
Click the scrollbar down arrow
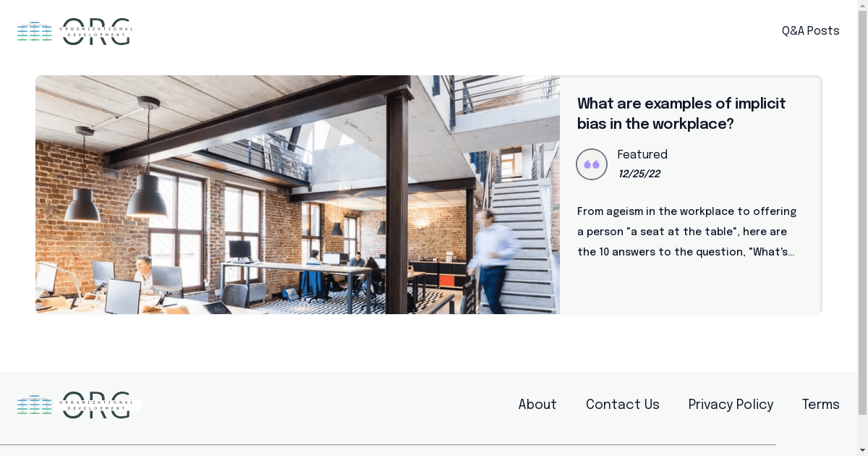pyautogui.click(x=861, y=451)
